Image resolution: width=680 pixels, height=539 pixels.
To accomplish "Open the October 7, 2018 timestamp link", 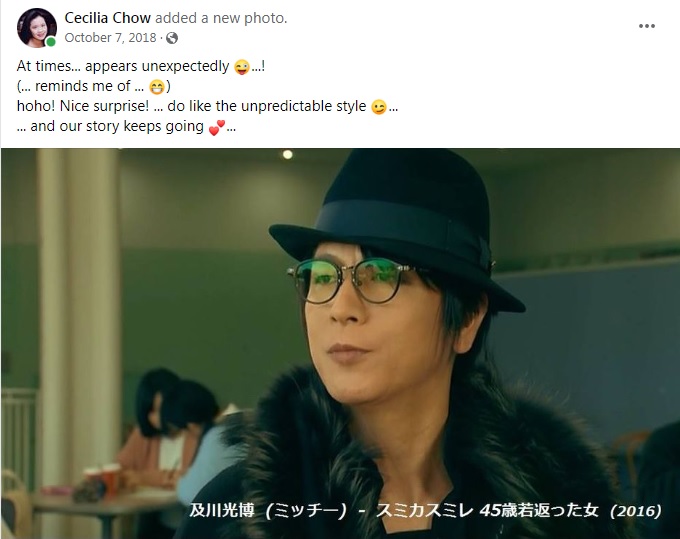I will pos(110,38).
